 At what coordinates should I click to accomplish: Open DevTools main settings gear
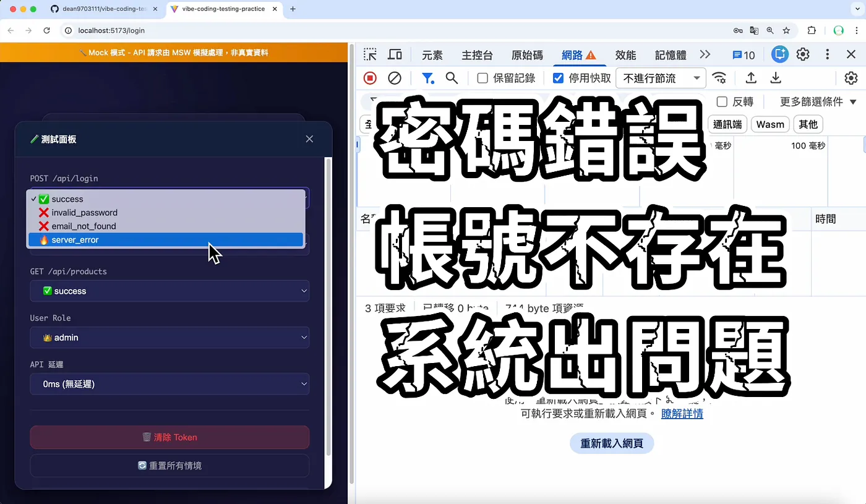[803, 54]
